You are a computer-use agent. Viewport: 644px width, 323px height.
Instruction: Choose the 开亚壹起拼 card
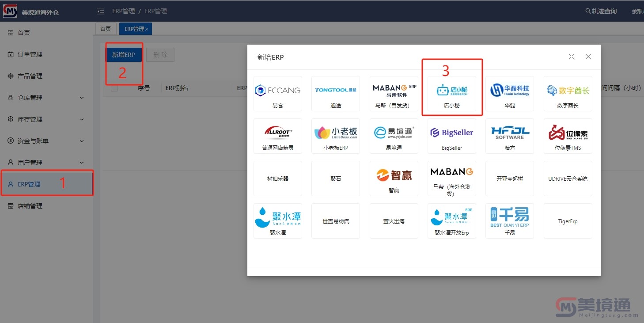[x=510, y=179]
